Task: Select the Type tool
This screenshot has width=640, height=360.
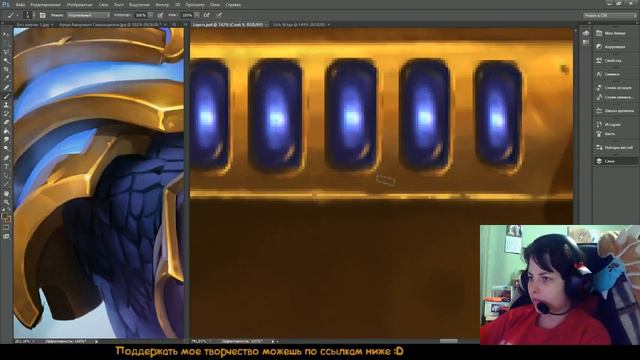Action: click(x=6, y=167)
